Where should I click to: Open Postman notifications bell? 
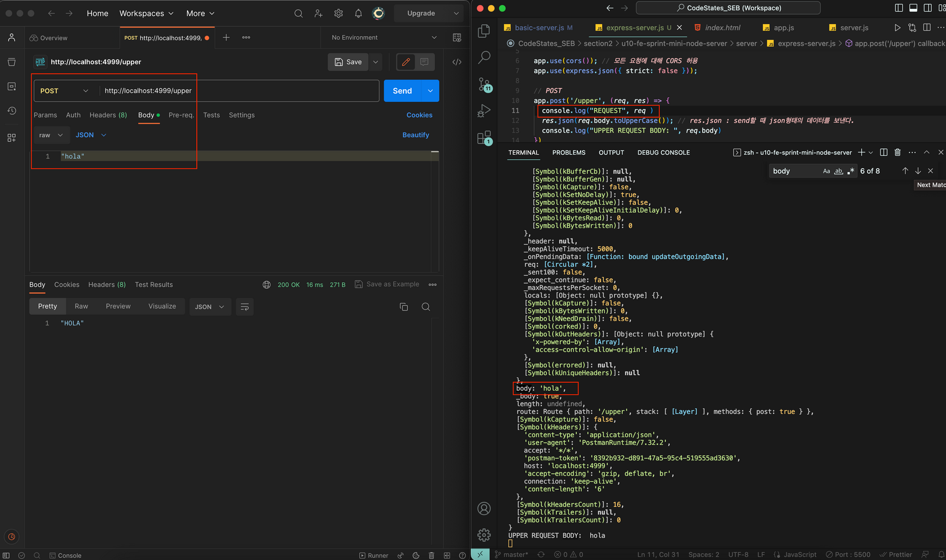click(358, 13)
